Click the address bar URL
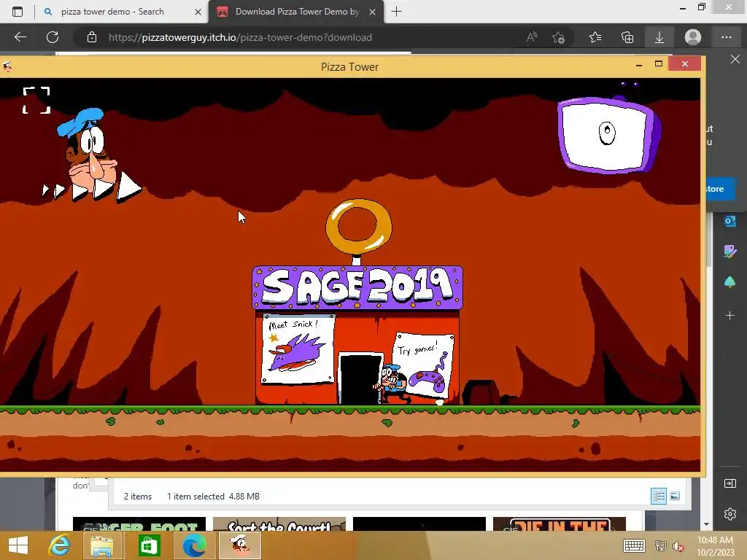 240,37
